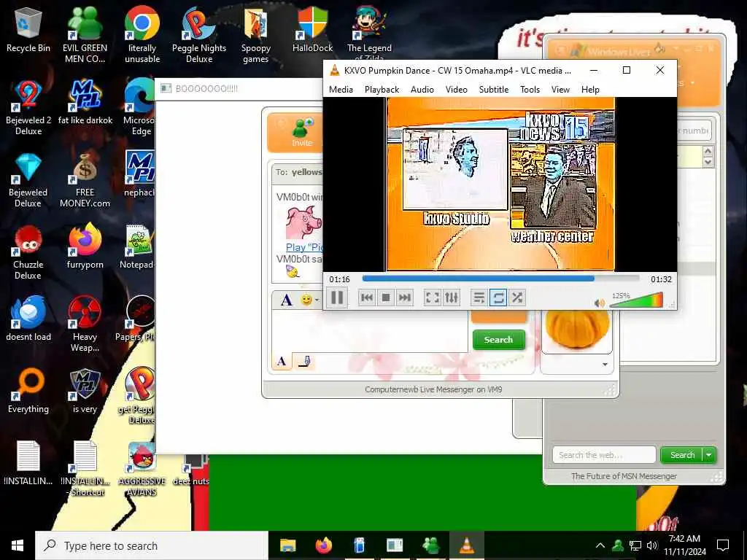Viewport: 747px width, 560px height.
Task: Open the system tray volume icon
Action: 652,545
